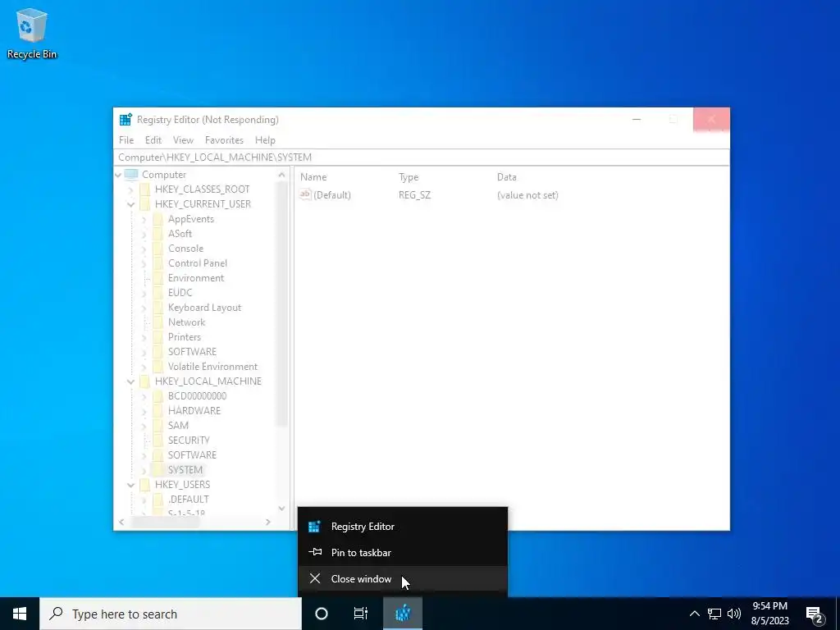Click the (value not set) data cell
Viewport: 840px width, 630px height.
tap(527, 195)
